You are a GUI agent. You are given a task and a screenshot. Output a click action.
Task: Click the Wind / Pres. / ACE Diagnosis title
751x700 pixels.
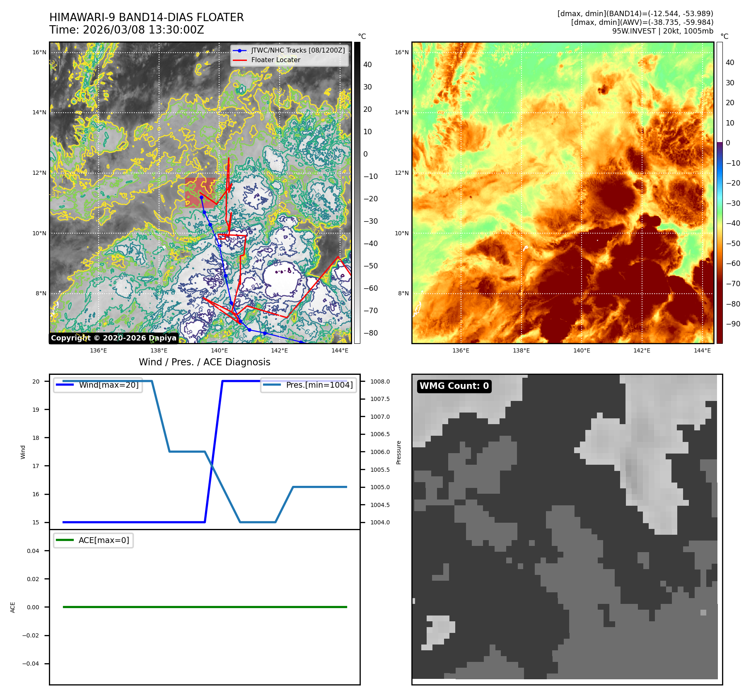click(204, 362)
